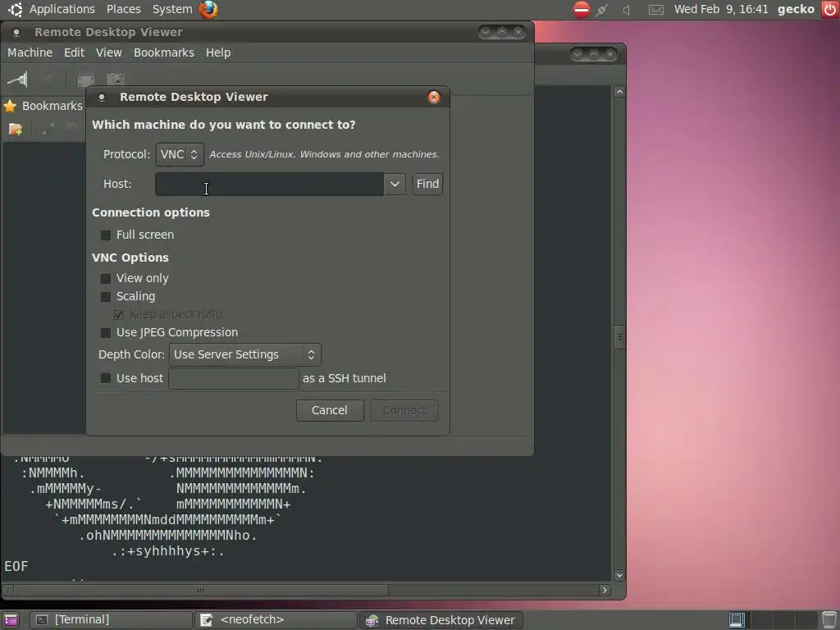Click the Ubuntu logo in top panel
This screenshot has width=840, height=630.
click(16, 9)
